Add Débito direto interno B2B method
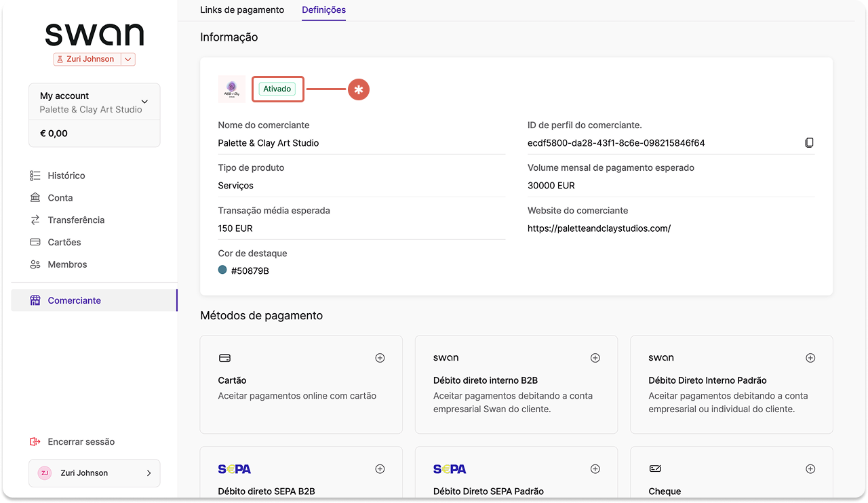This screenshot has width=868, height=503. click(595, 358)
